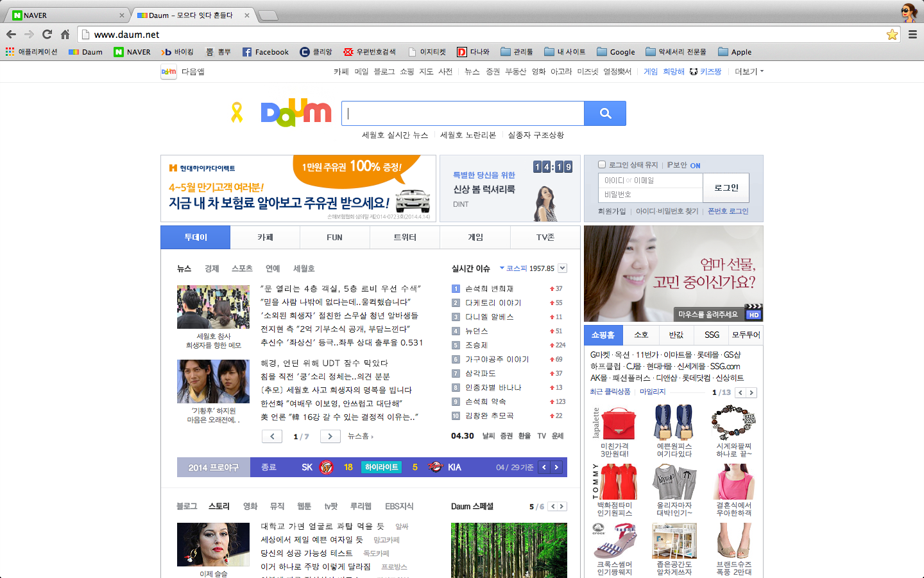This screenshot has width=924, height=578.
Task: Click the 다음앱 icon
Action: [x=169, y=72]
